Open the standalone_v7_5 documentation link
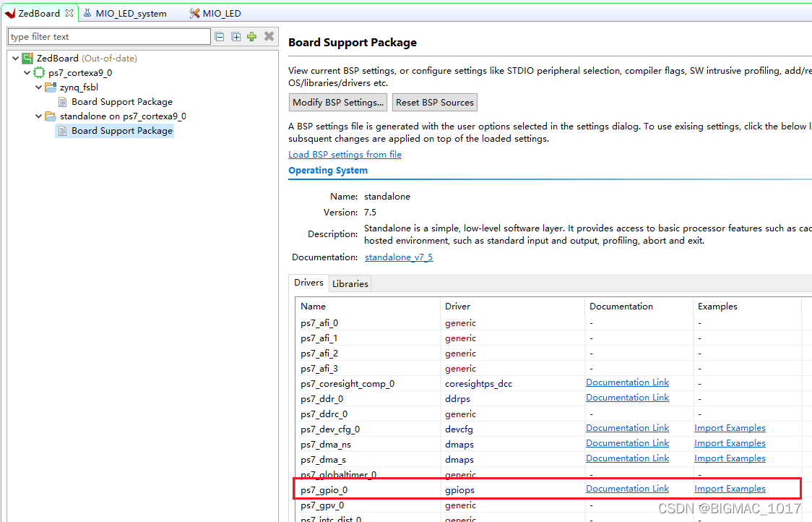812x522 pixels. point(399,257)
